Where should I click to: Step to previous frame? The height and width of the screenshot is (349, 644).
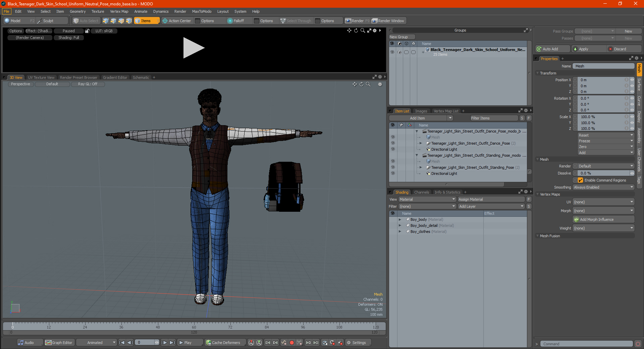pyautogui.click(x=130, y=343)
